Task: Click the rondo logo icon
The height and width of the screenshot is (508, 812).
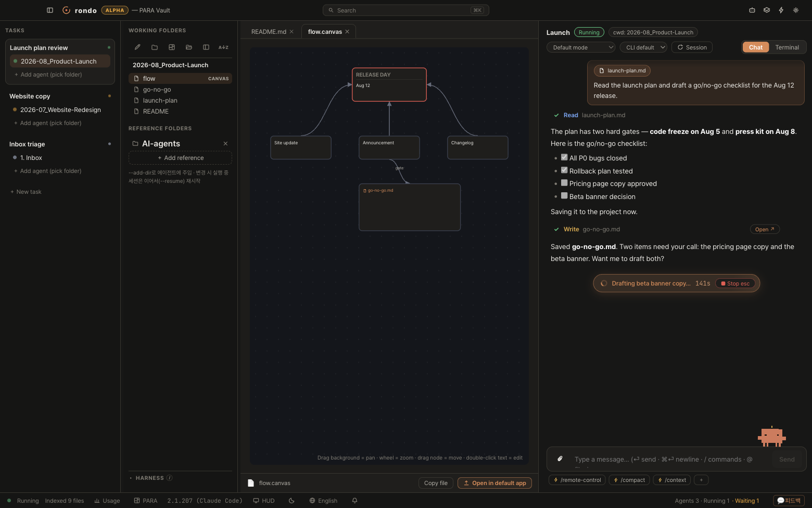Action: [66, 10]
